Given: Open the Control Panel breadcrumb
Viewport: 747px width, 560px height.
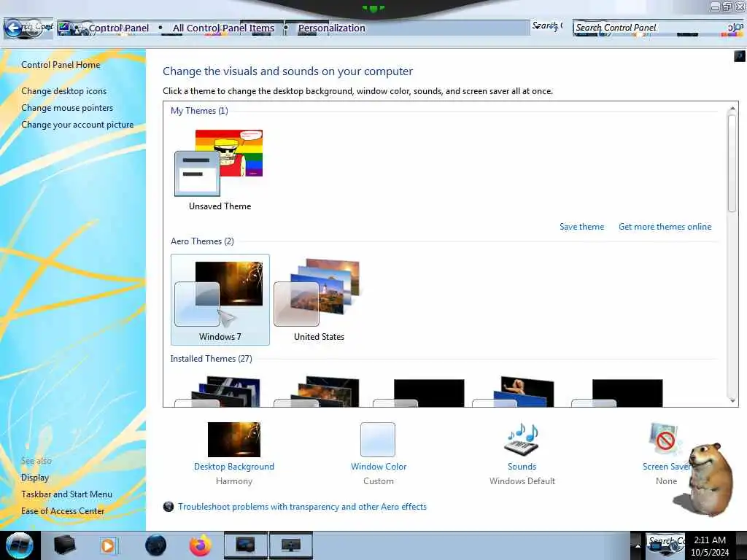Looking at the screenshot, I should click(119, 28).
